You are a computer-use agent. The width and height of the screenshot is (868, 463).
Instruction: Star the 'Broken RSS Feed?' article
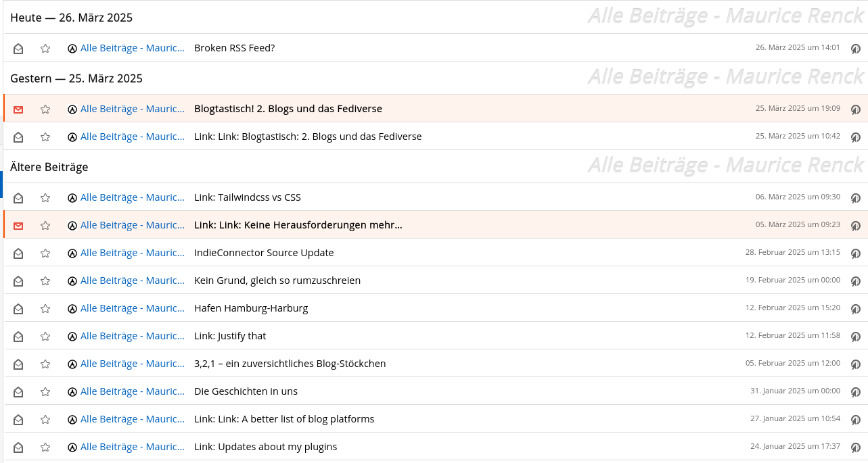point(45,48)
